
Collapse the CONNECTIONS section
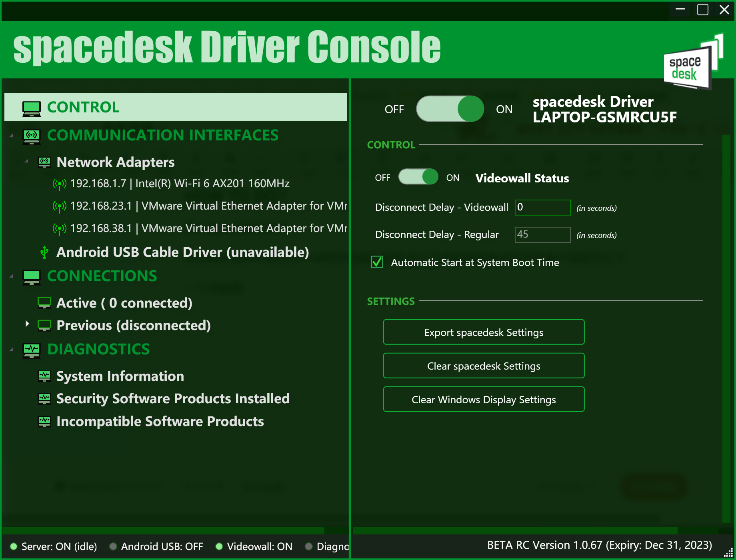pyautogui.click(x=12, y=276)
